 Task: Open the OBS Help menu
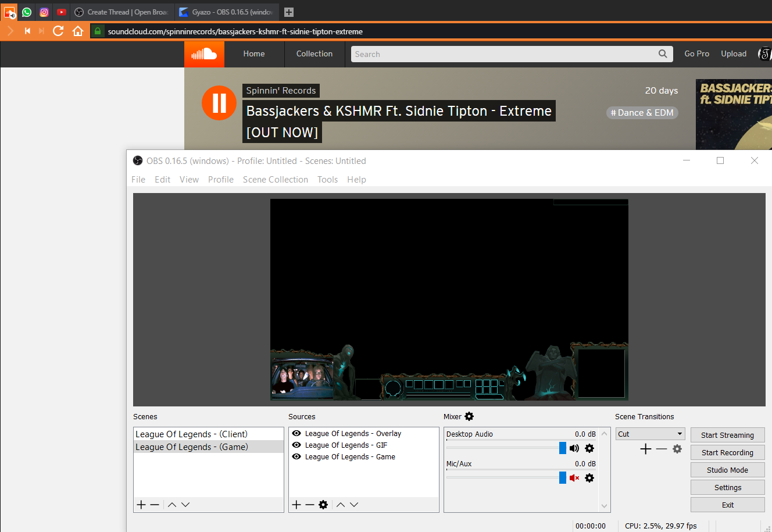click(356, 180)
